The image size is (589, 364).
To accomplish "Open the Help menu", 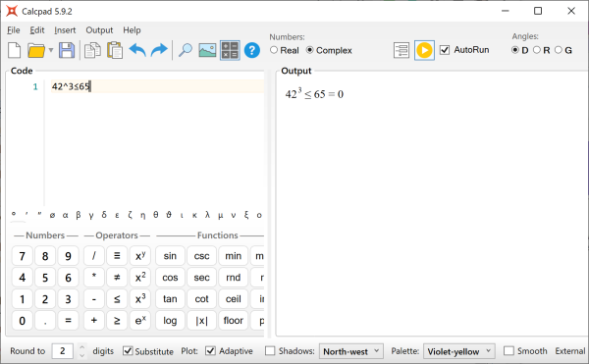I will tap(132, 30).
